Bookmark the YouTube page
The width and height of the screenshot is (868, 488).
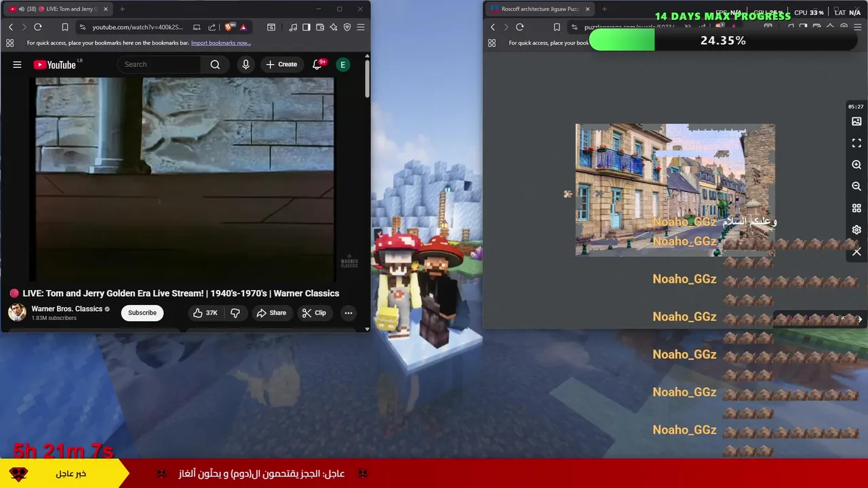point(65,27)
